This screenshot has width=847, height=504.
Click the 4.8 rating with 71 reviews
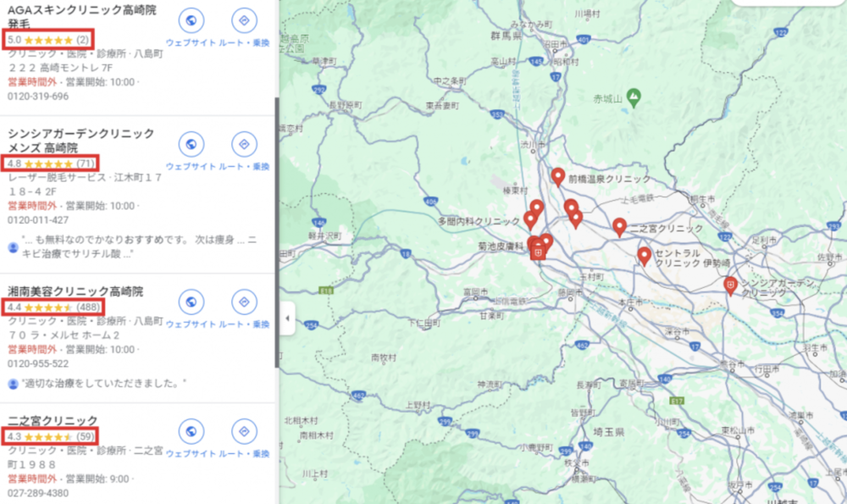coord(50,163)
